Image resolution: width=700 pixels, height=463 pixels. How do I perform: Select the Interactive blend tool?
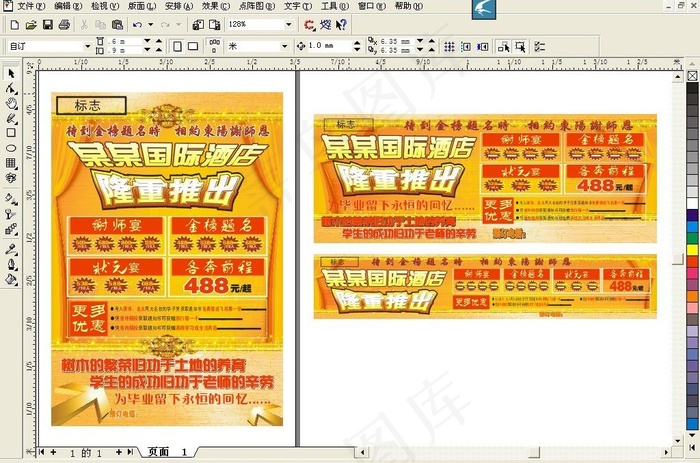[11, 229]
